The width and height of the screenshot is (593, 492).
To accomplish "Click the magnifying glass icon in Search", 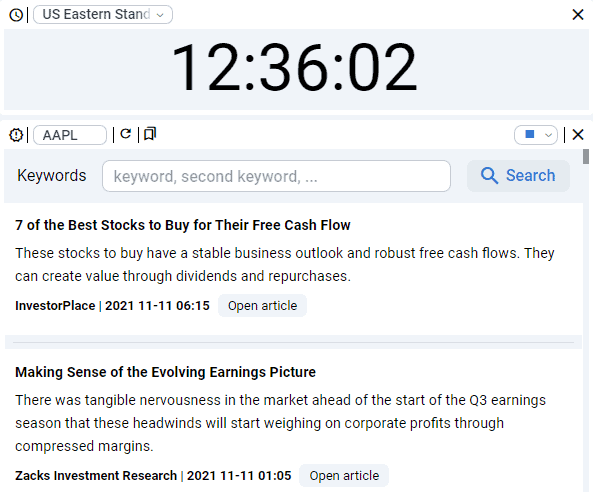I will [x=489, y=176].
